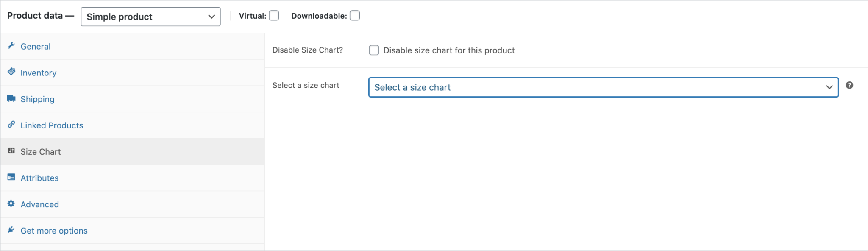Viewport: 868px width, 251px height.
Task: Enable Disable size chart for this product
Action: click(x=373, y=50)
